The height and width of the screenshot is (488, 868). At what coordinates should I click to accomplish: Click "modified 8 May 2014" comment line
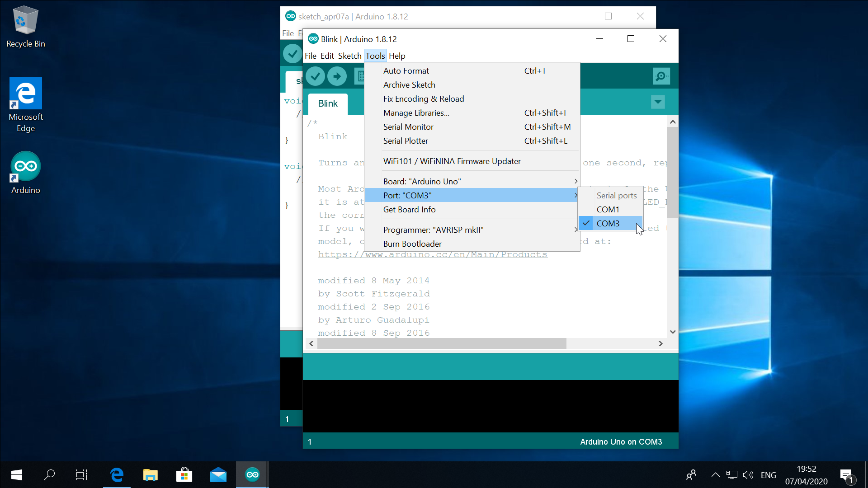tap(373, 281)
